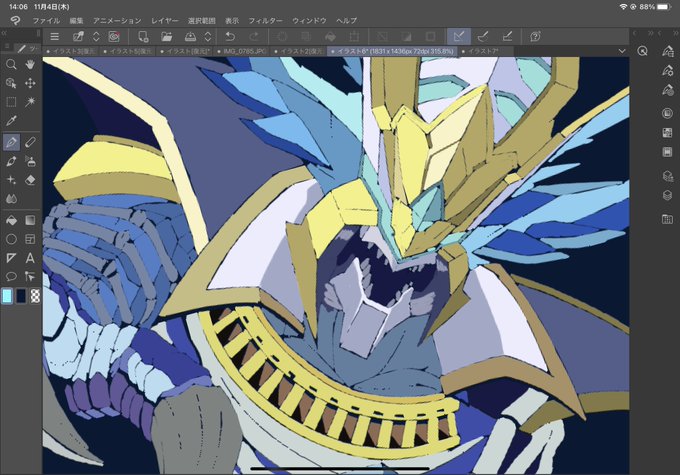Screen dimensions: 680x475
Task: Open the Sub Tool palette icon
Action: point(667,51)
